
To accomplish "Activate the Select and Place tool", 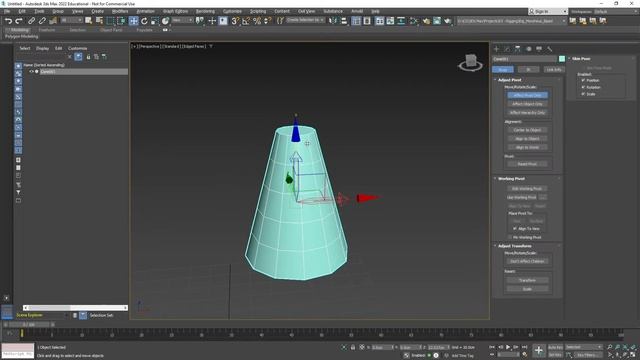I will (165, 21).
